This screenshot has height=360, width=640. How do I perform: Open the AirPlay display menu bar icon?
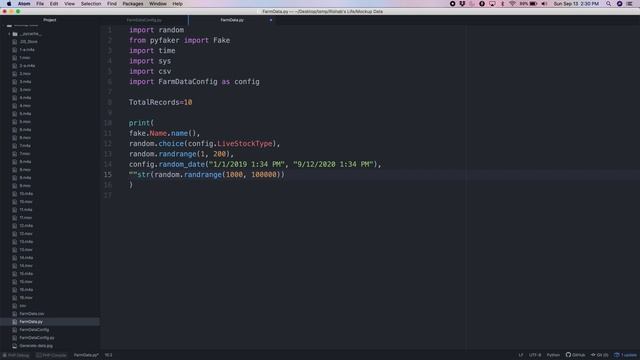[492, 4]
